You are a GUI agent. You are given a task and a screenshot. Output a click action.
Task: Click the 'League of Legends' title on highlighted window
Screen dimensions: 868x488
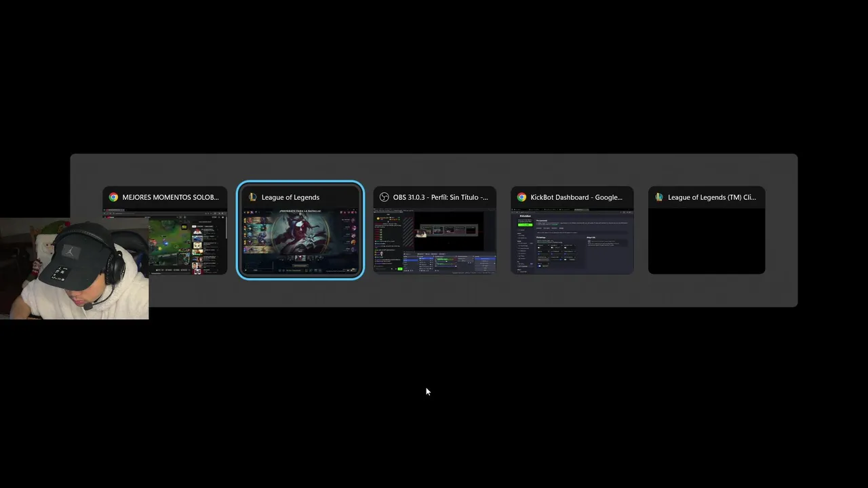290,197
